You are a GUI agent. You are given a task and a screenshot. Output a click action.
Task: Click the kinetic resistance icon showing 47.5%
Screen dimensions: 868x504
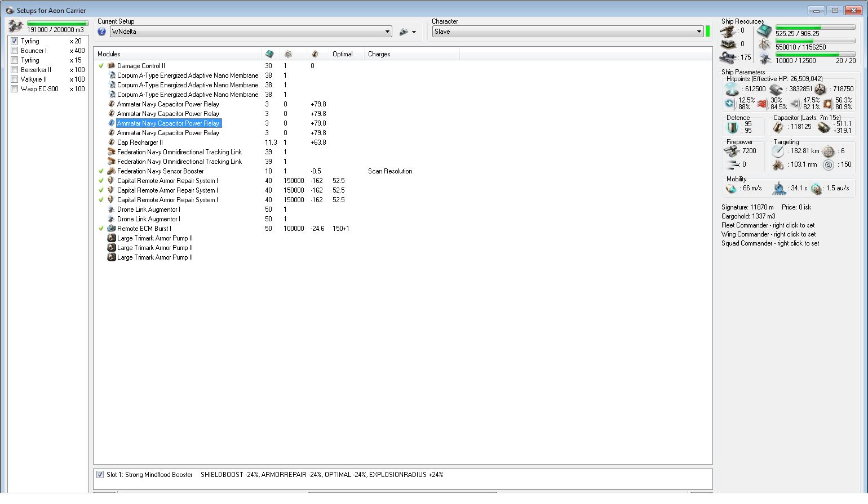point(795,104)
